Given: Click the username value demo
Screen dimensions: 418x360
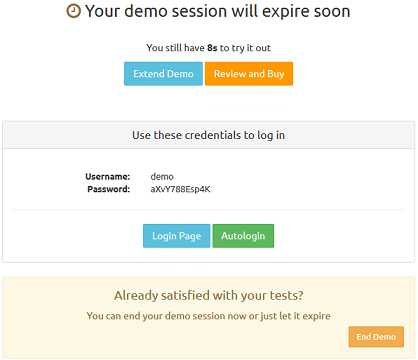Looking at the screenshot, I should [x=162, y=176].
